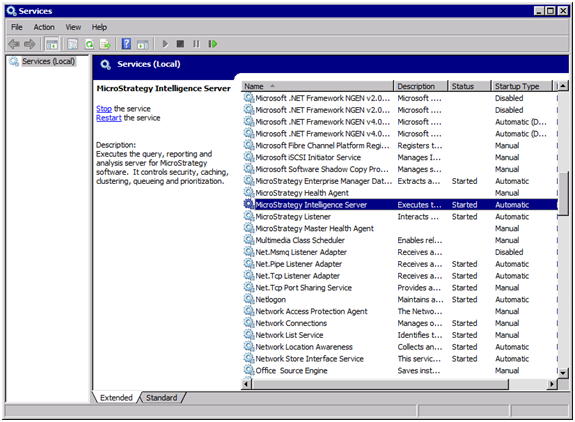Click the Export List toolbar icon
Screen dimensions: 575x422
[x=105, y=44]
